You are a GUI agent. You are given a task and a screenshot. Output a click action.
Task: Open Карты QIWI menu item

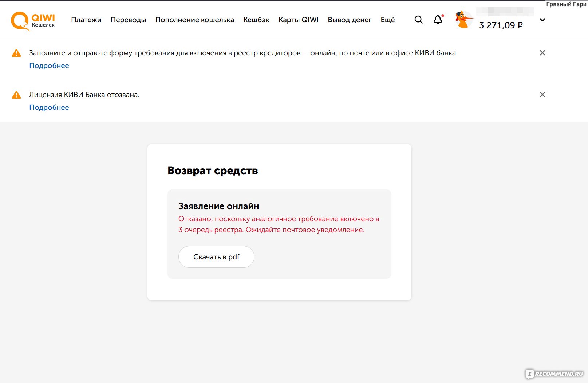click(x=299, y=20)
